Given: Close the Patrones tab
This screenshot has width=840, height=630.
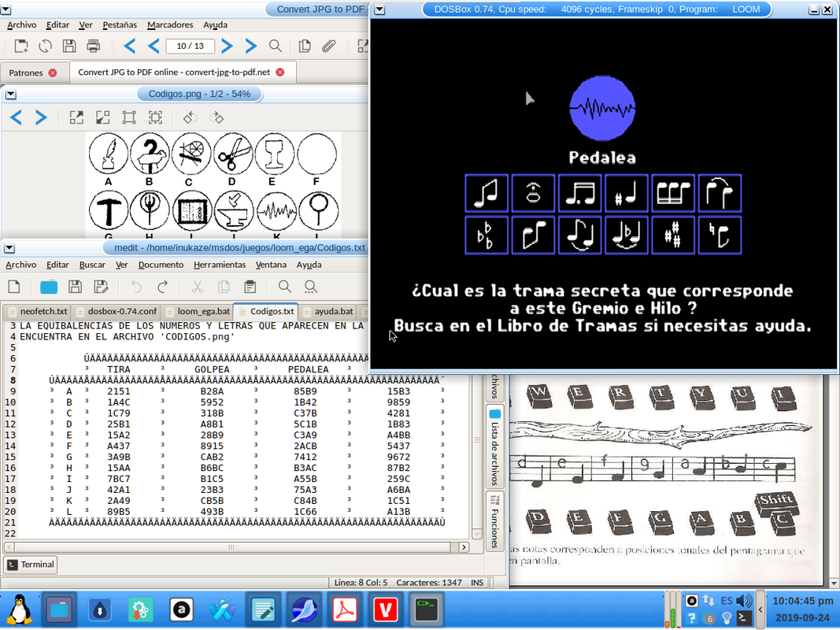Looking at the screenshot, I should 53,73.
